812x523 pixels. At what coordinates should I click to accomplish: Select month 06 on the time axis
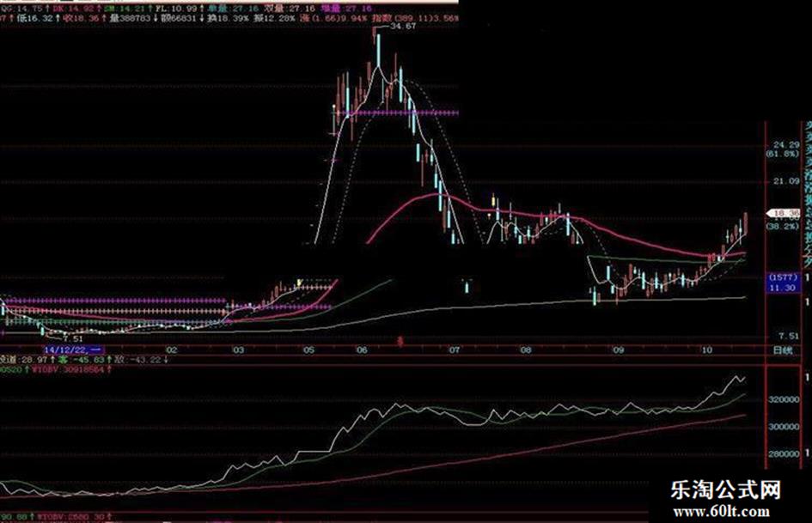[362, 350]
